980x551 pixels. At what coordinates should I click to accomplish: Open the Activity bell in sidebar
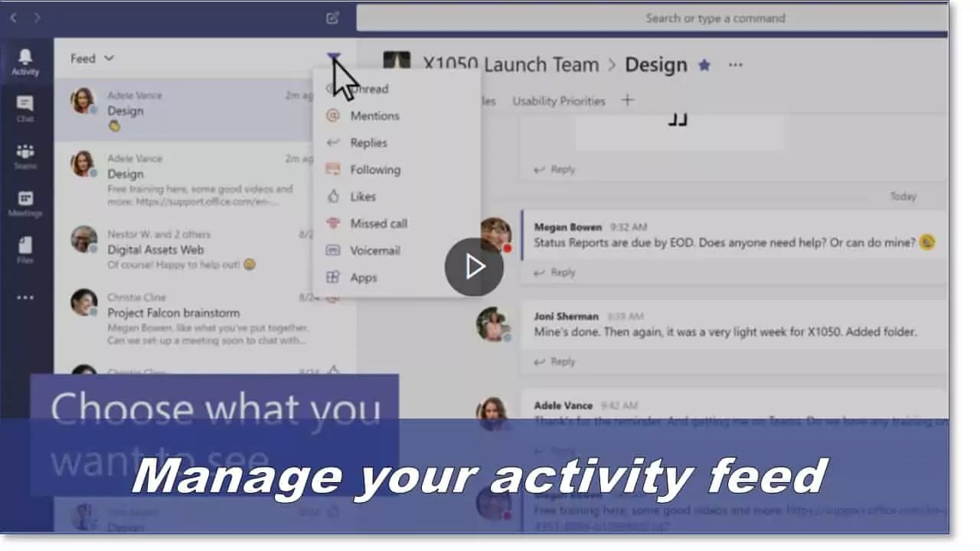coord(25,61)
